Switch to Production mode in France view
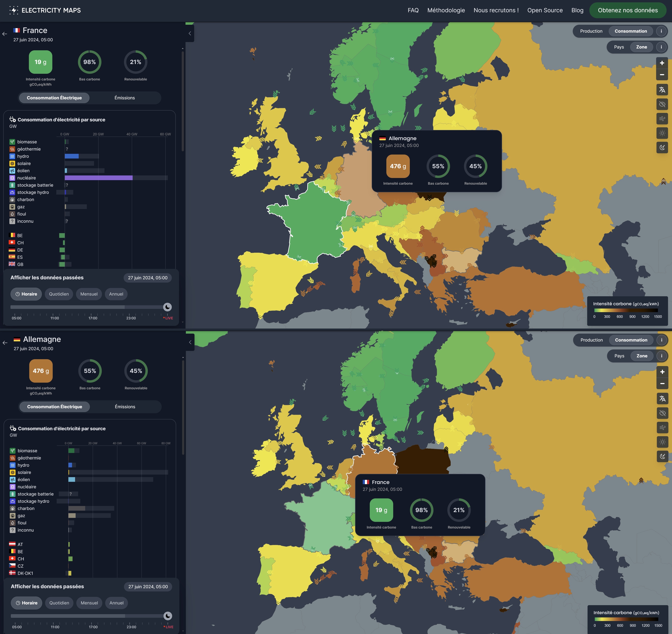This screenshot has height=634, width=672. 591,31
